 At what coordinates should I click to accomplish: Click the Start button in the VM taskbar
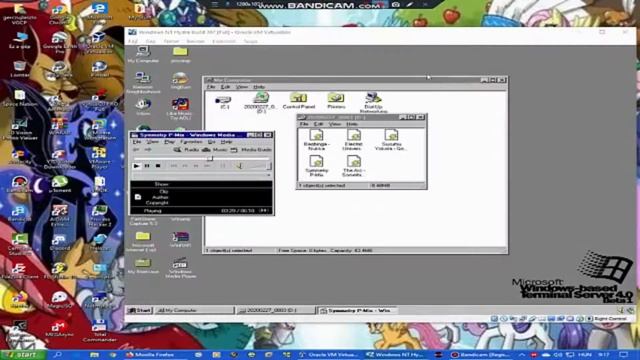point(139,310)
